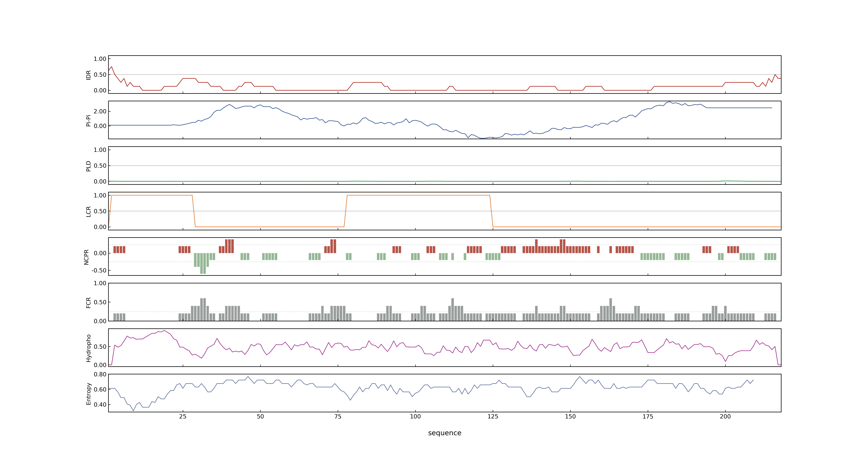Click the Pi-Pi axis label

(89, 120)
